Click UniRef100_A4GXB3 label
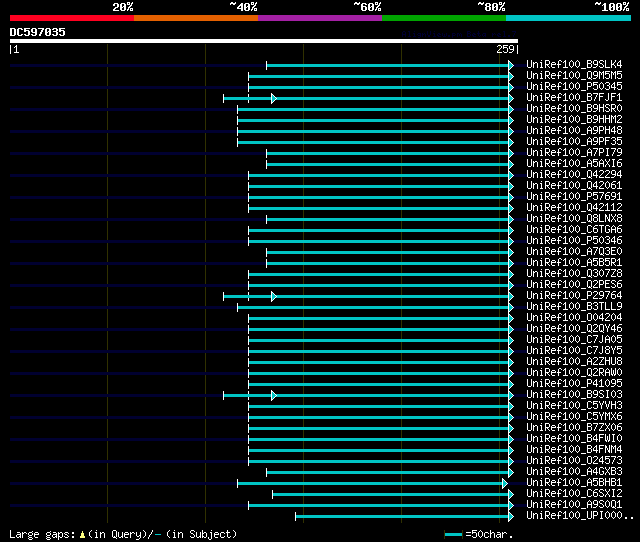The width and height of the screenshot is (640, 542). coord(574,472)
